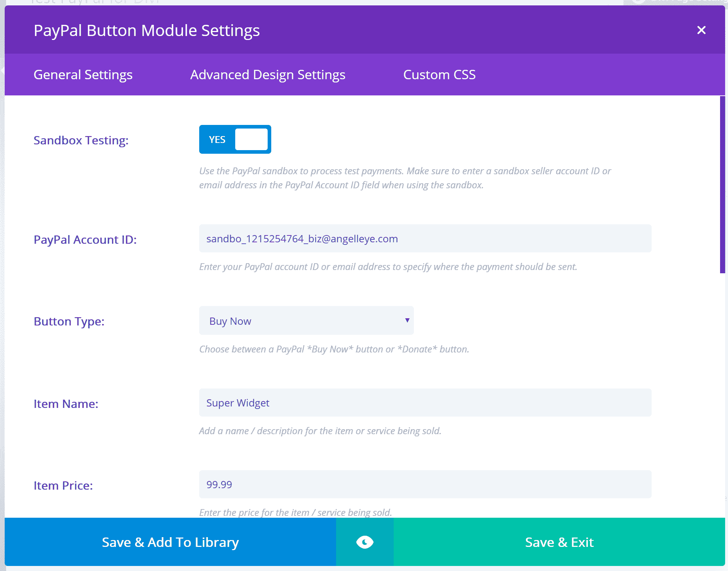Click the 'Use the PayPal sandbox' description

[x=405, y=178]
